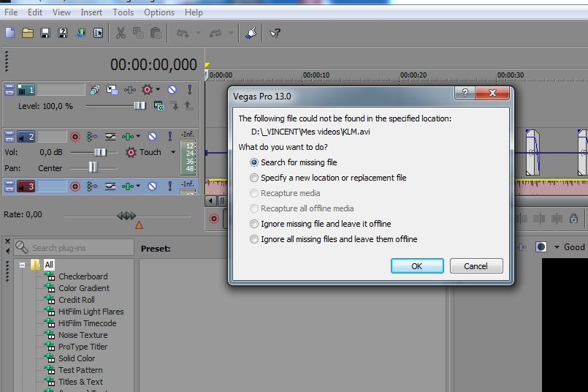This screenshot has height=392, width=588.
Task: Click OK in the Vegas Pro dialog
Action: point(417,266)
